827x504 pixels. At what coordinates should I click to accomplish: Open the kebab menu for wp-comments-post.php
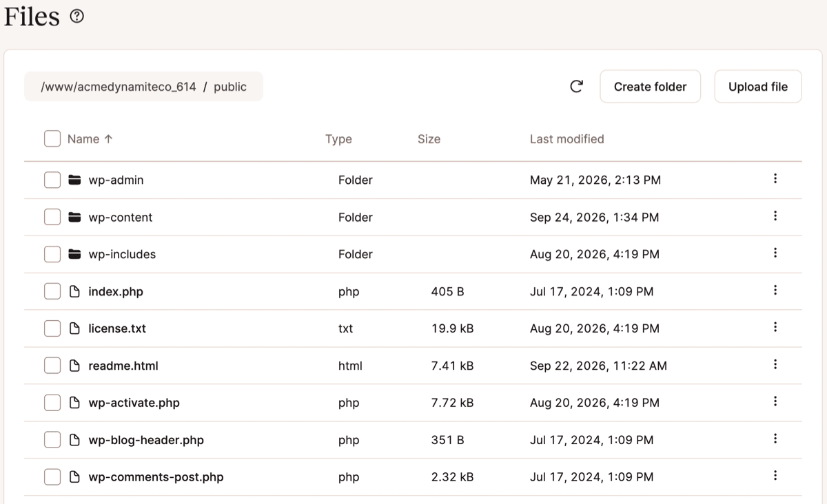coord(775,476)
